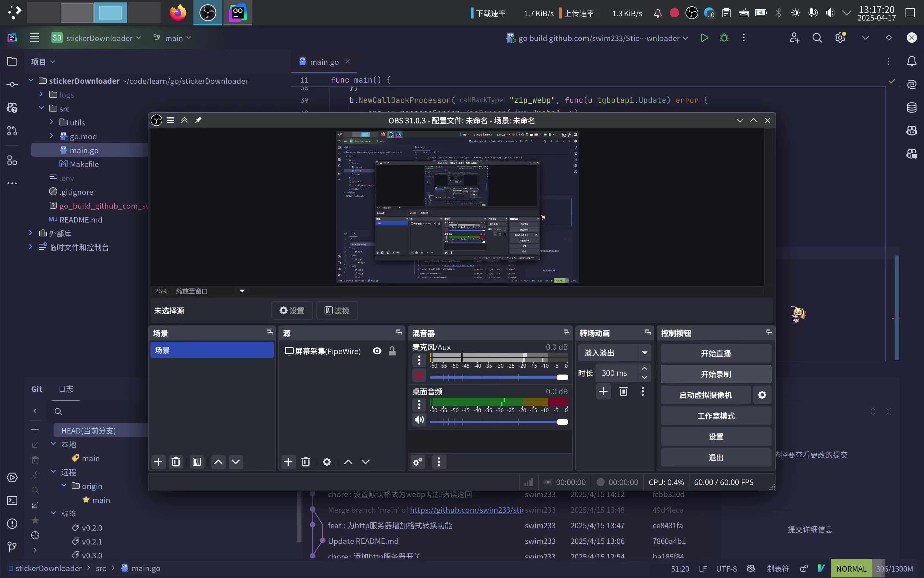
Task: Open GoLand main hamburger menu
Action: pyautogui.click(x=35, y=38)
